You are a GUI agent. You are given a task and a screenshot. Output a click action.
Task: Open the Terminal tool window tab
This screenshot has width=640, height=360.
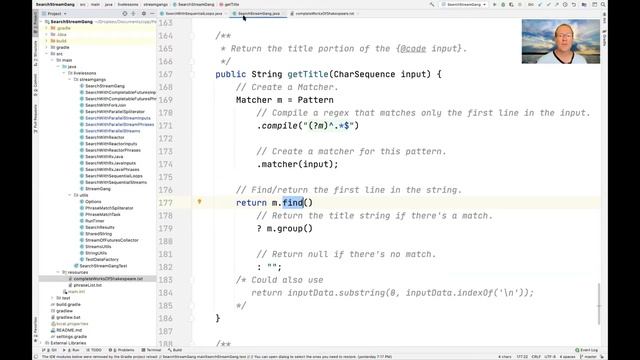point(151,350)
